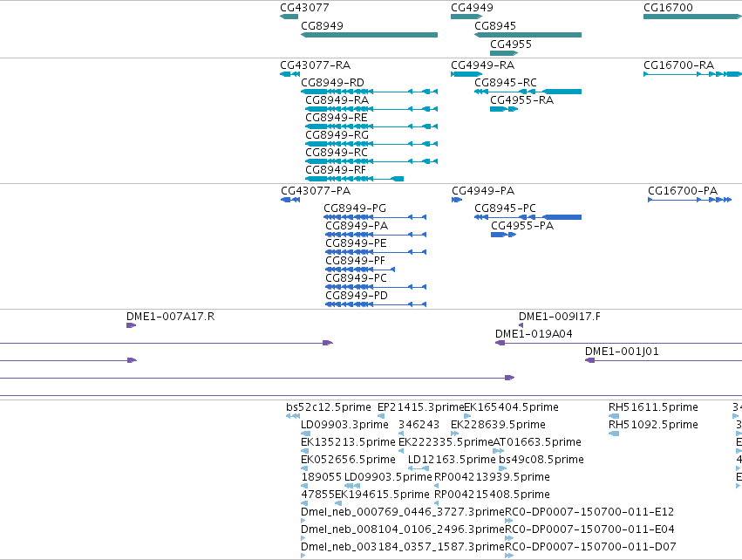Select protein CG4955-PA
The width and height of the screenshot is (742, 560).
pos(503,235)
